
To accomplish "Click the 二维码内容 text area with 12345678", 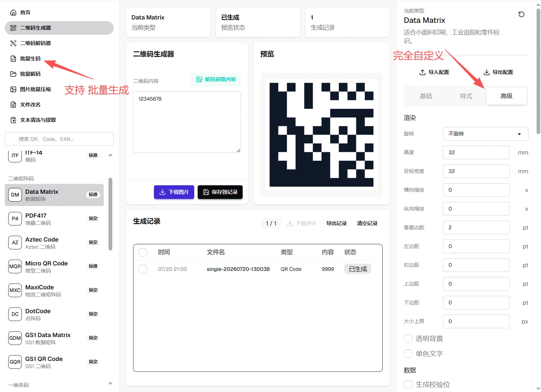I will 187,122.
